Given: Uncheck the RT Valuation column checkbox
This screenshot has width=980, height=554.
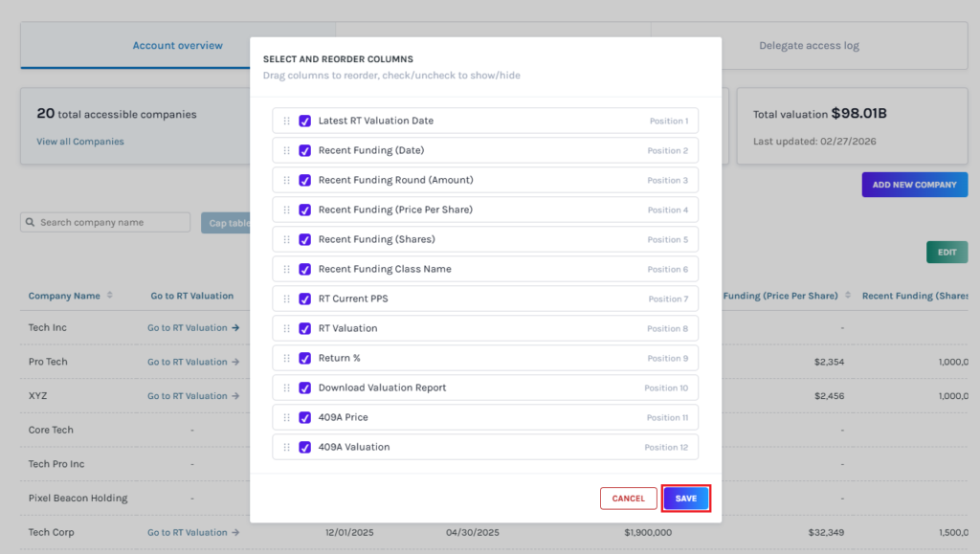Looking at the screenshot, I should [304, 329].
